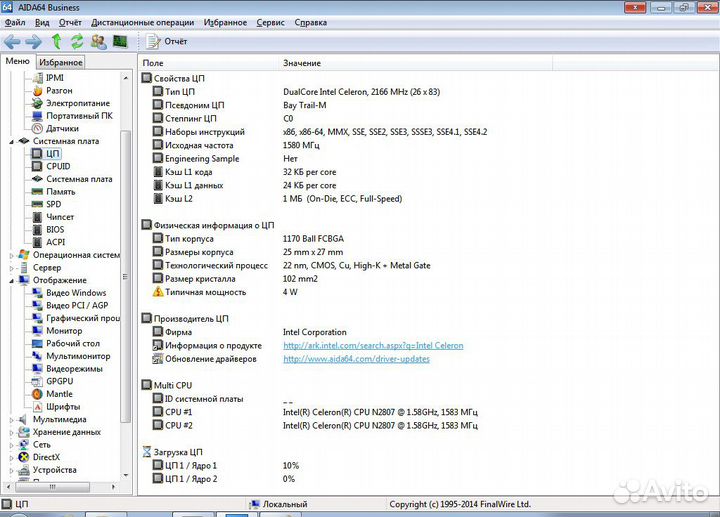Click the green Up level arrow
The width and height of the screenshot is (720, 517).
tap(56, 41)
